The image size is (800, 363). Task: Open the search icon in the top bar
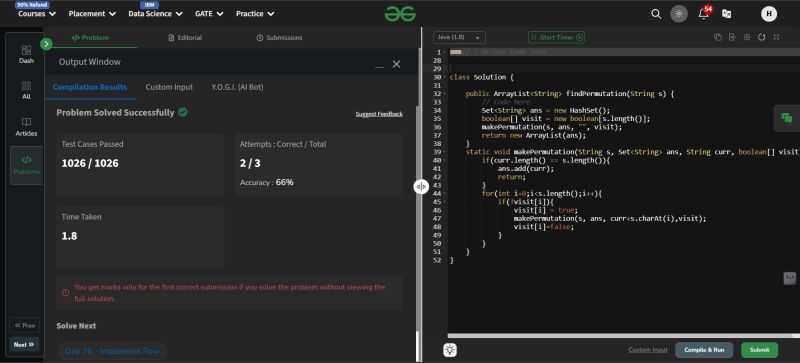[x=656, y=14]
